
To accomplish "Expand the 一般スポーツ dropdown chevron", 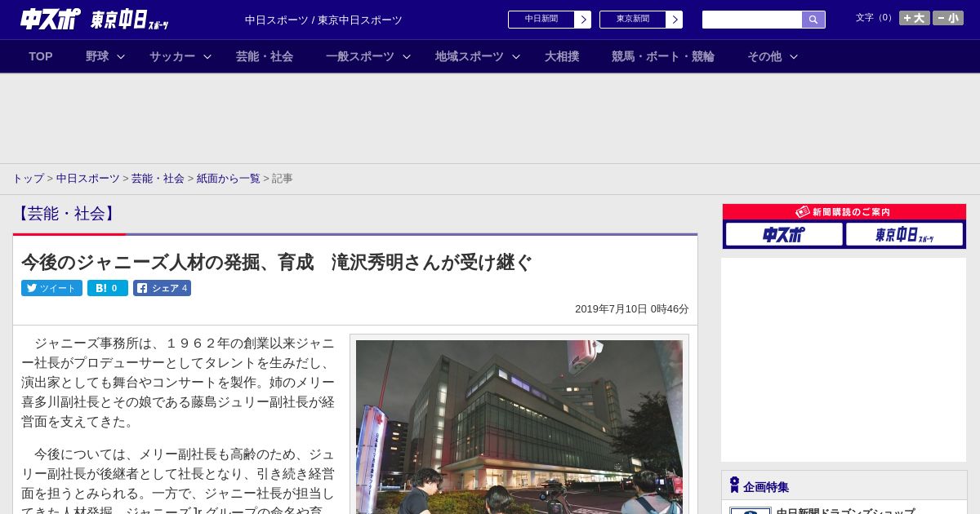I will (x=407, y=56).
